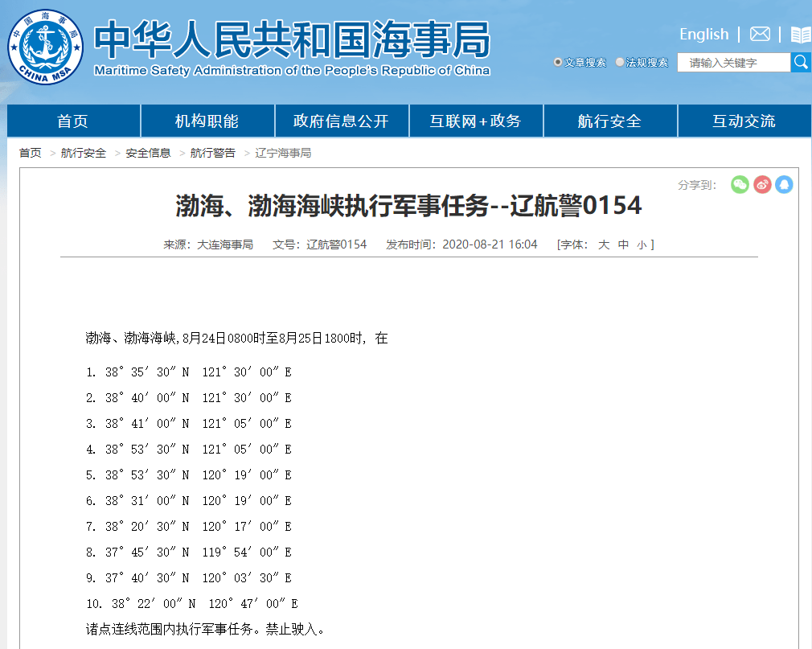This screenshot has height=649, width=812.
Task: Select the 法规搜索 radio button
Action: tap(619, 62)
